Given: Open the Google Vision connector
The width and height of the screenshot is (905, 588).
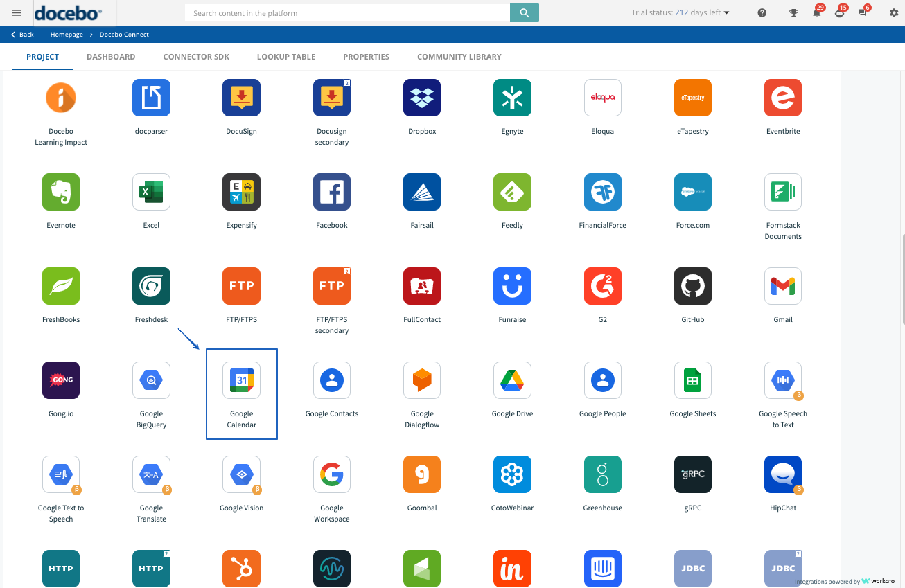Looking at the screenshot, I should pos(242,474).
